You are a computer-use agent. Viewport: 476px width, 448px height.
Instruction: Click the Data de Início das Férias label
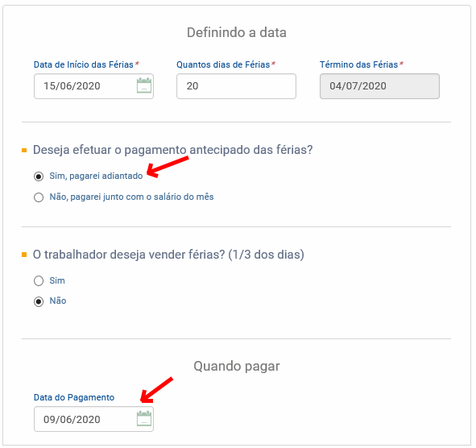[x=84, y=64]
